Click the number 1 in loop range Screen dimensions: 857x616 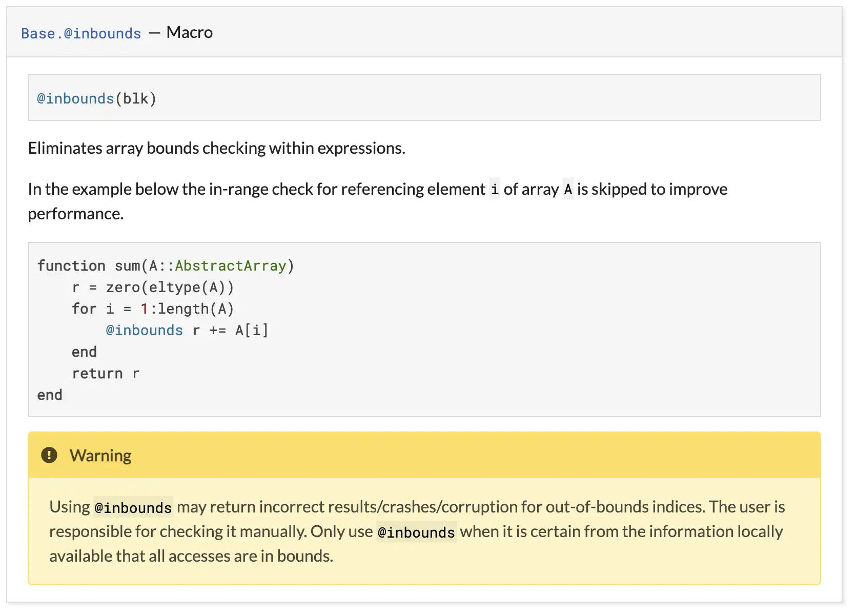[145, 309]
